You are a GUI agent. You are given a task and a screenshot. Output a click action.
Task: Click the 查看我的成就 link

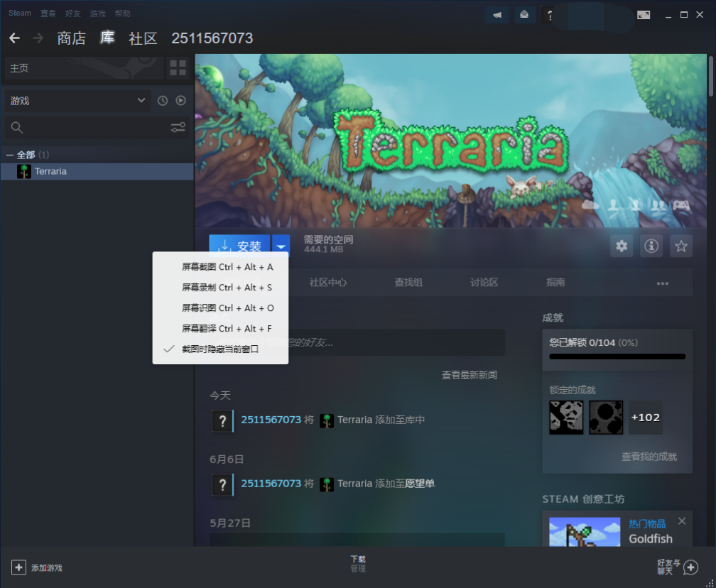(x=649, y=457)
